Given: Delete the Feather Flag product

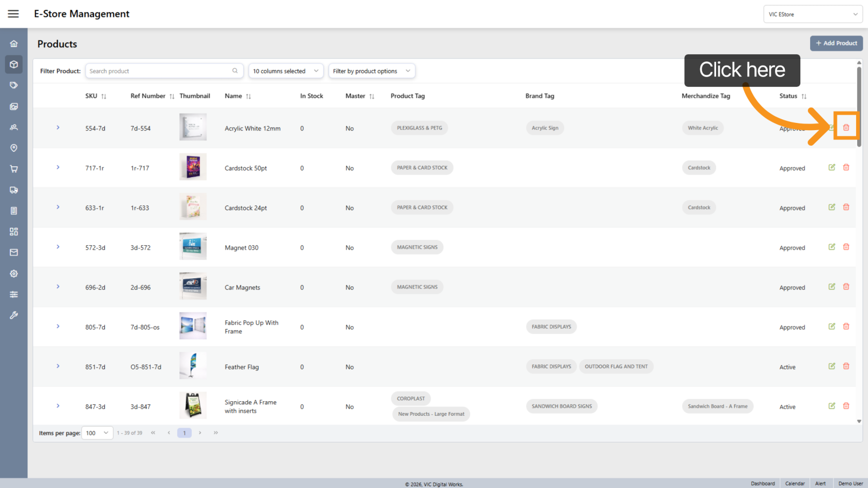Looking at the screenshot, I should point(846,366).
